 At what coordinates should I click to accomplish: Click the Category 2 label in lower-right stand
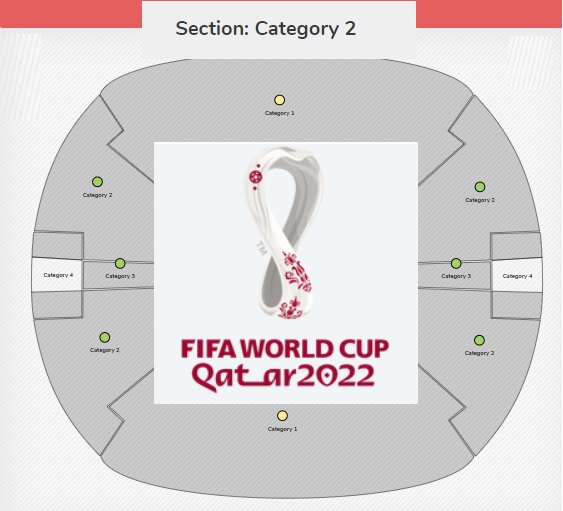tap(479, 353)
